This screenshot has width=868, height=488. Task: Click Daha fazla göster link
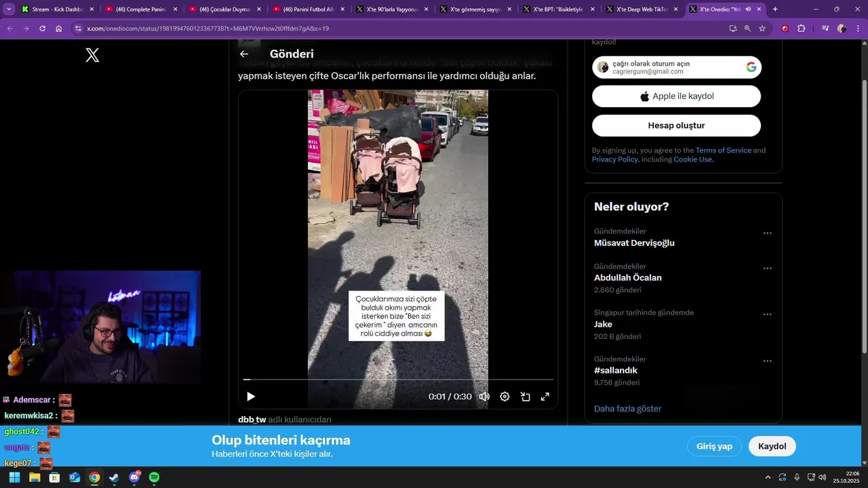(627, 409)
